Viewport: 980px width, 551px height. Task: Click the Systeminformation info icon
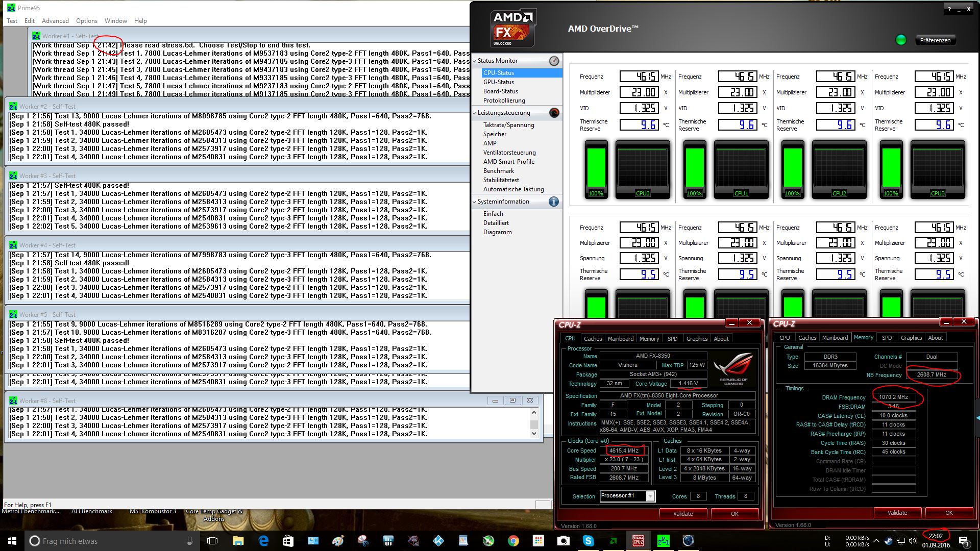tap(554, 202)
